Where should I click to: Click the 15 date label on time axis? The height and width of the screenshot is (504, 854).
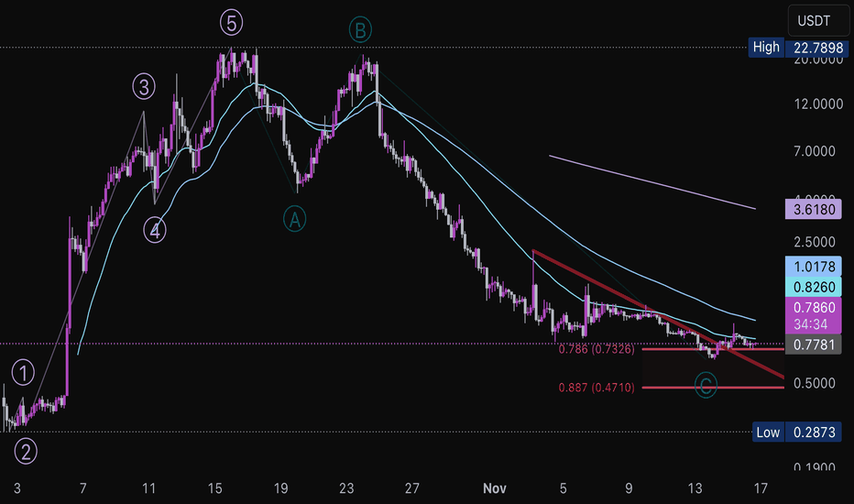[214, 488]
